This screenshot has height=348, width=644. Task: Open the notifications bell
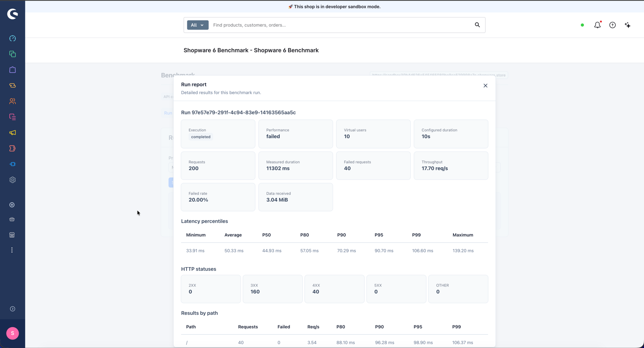coord(598,25)
